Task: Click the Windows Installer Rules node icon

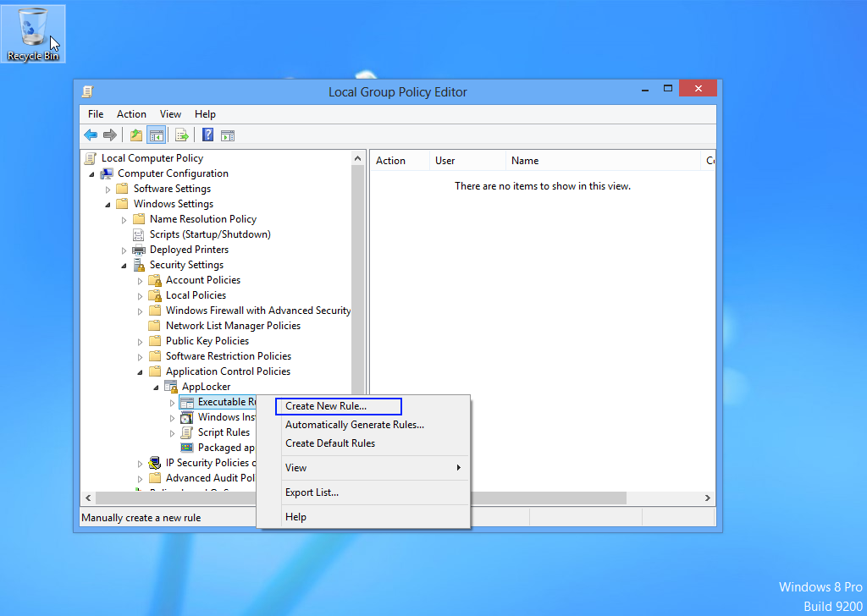Action: [187, 417]
